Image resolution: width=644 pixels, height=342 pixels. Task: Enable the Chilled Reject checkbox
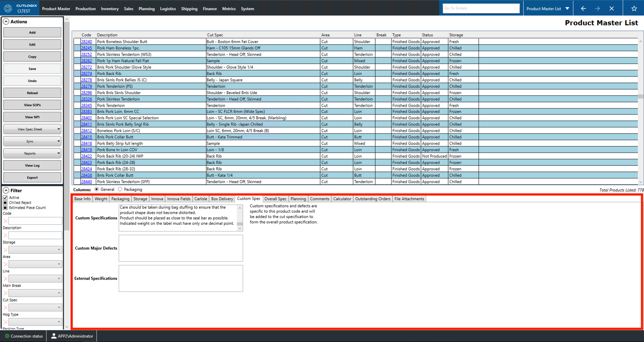pyautogui.click(x=5, y=202)
